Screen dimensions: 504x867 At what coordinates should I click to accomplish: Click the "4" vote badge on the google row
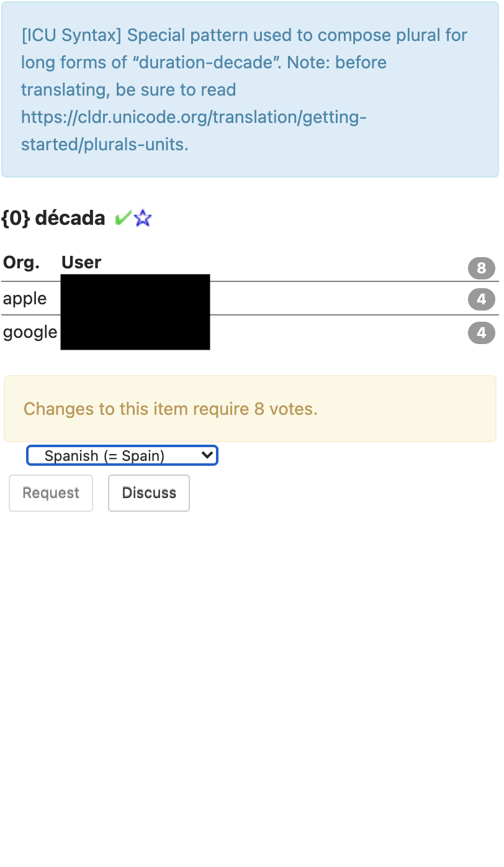[482, 333]
